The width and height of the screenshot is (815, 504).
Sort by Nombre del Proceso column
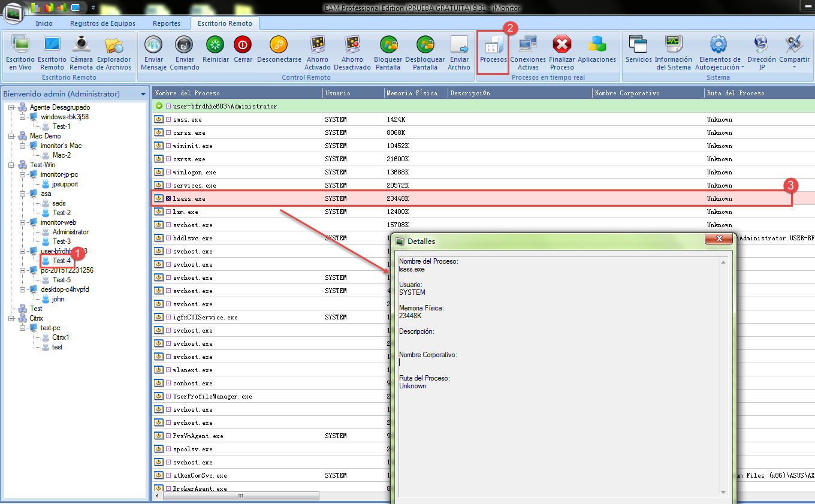tap(237, 93)
